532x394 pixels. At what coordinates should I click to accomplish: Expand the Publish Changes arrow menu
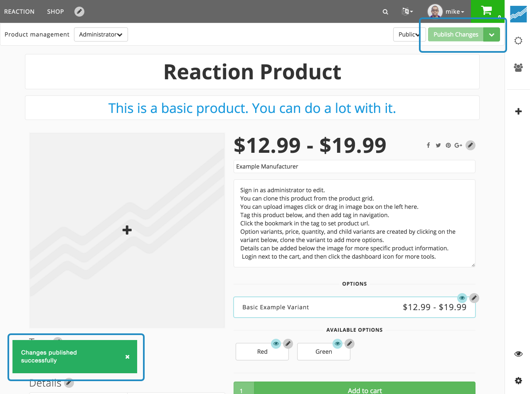(x=492, y=34)
